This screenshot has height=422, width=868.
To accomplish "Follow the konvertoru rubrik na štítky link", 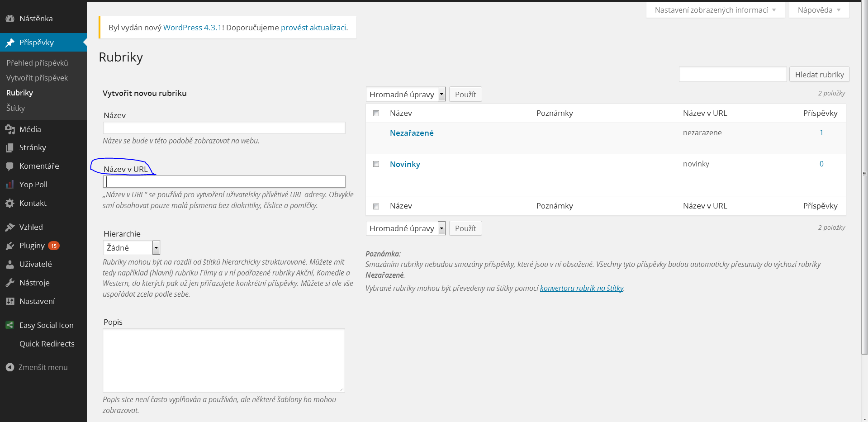I will tap(582, 288).
